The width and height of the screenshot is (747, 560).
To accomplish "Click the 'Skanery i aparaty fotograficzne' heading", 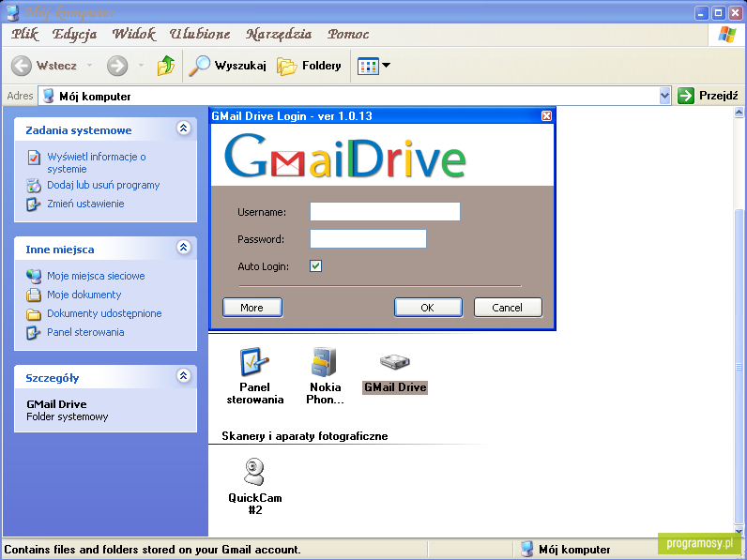I will (304, 436).
